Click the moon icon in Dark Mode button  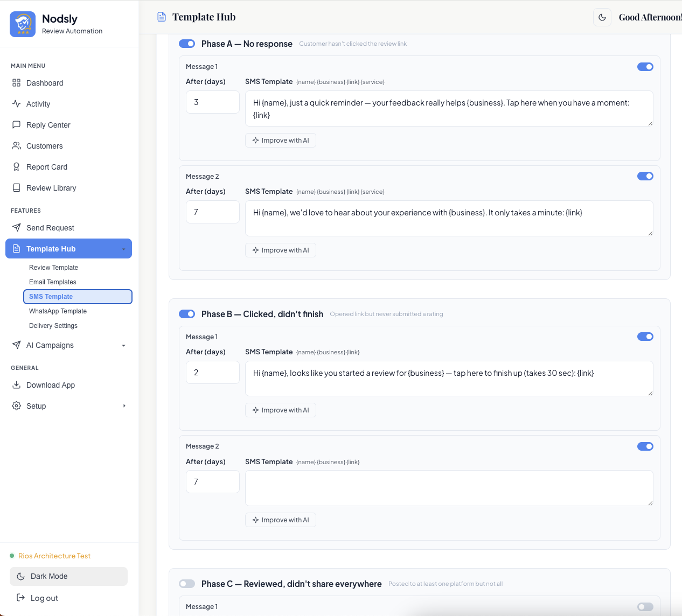coord(21,576)
